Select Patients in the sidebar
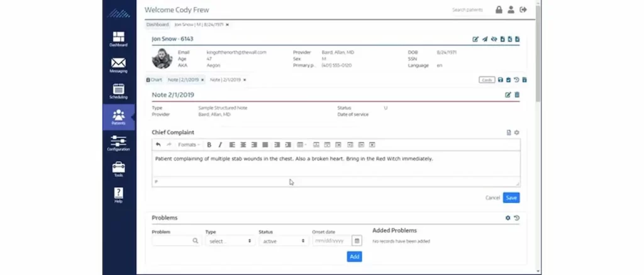Viewport: 644px width, 275px height. 118,117
